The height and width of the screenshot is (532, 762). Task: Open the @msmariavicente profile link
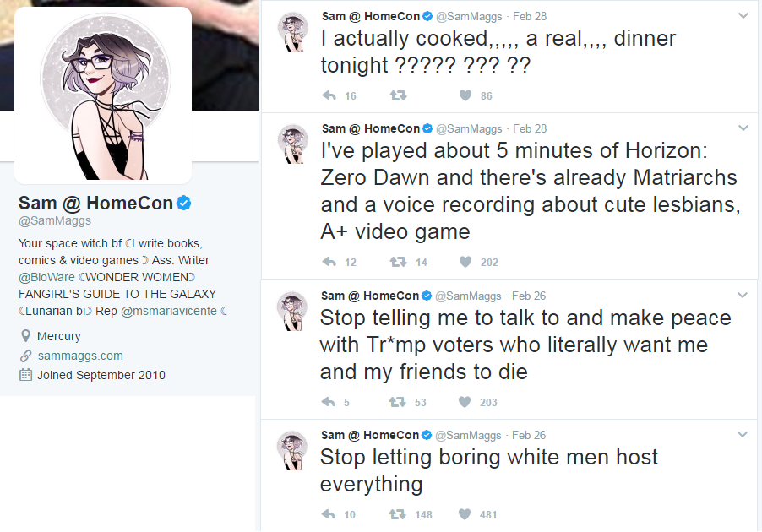(169, 311)
